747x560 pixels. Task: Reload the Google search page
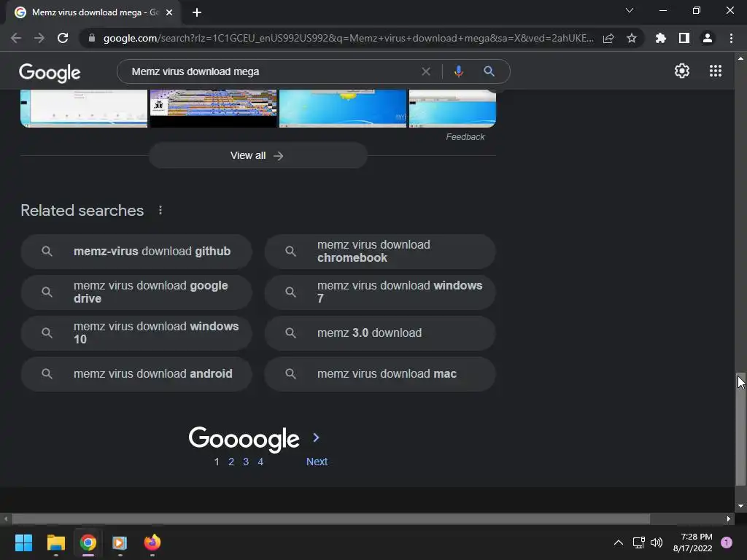point(63,38)
